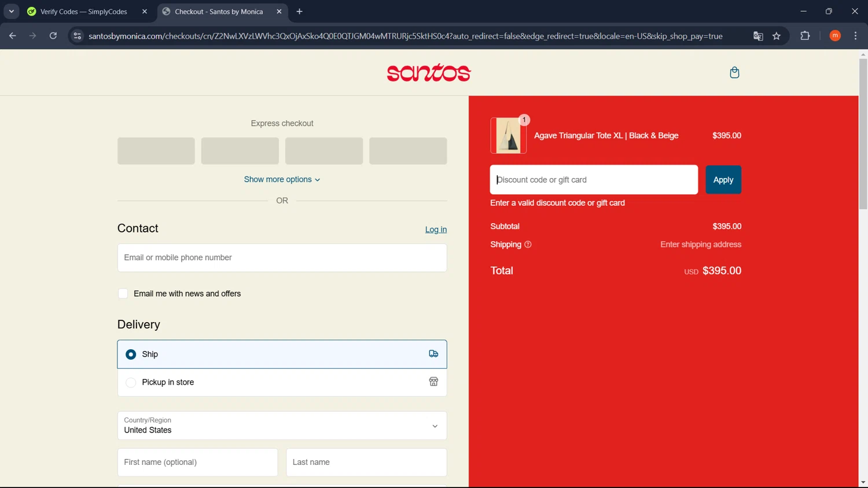Click the scrollbar down arrow
The image size is (868, 488).
click(x=863, y=482)
